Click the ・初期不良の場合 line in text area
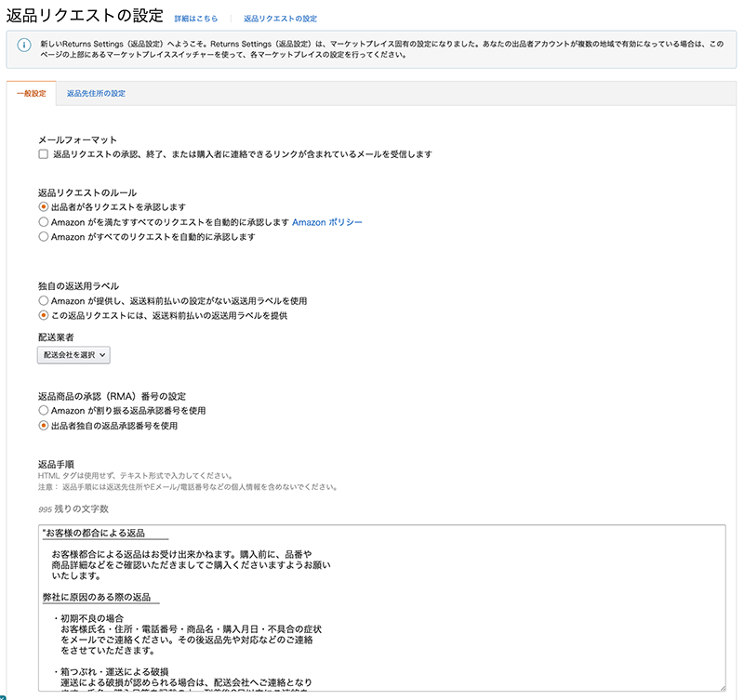744x700 pixels. (x=87, y=618)
